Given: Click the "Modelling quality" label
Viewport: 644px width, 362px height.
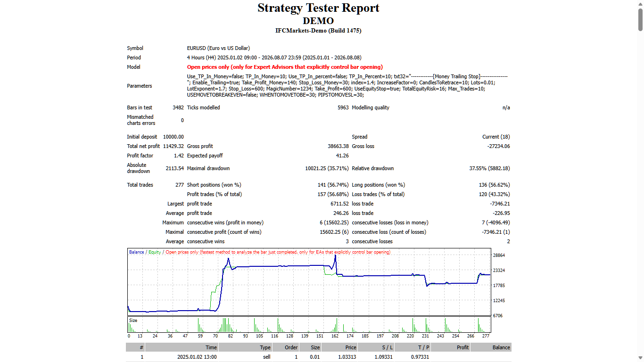Looking at the screenshot, I should (x=371, y=107).
